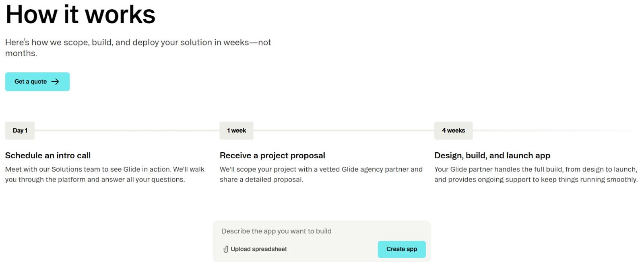Click the Schedule an intro call heading
Image resolution: width=644 pixels, height=262 pixels.
point(48,156)
